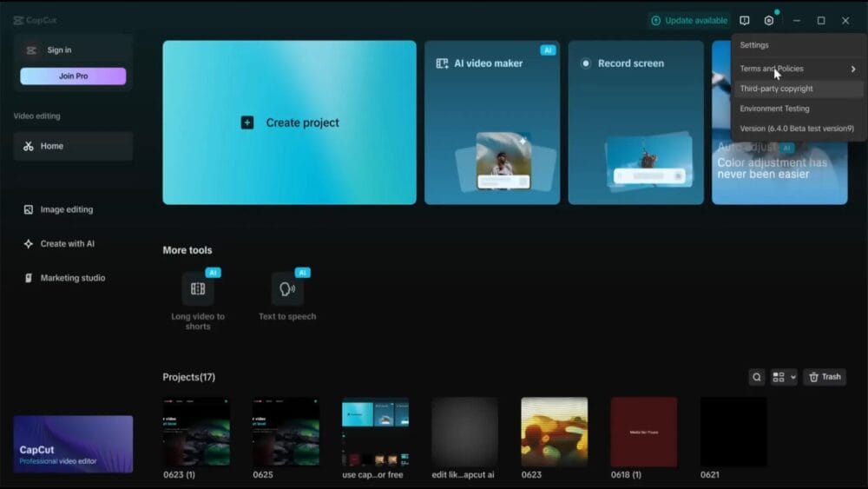This screenshot has width=868, height=489.
Task: Click the search icon in Projects section
Action: [x=757, y=377]
